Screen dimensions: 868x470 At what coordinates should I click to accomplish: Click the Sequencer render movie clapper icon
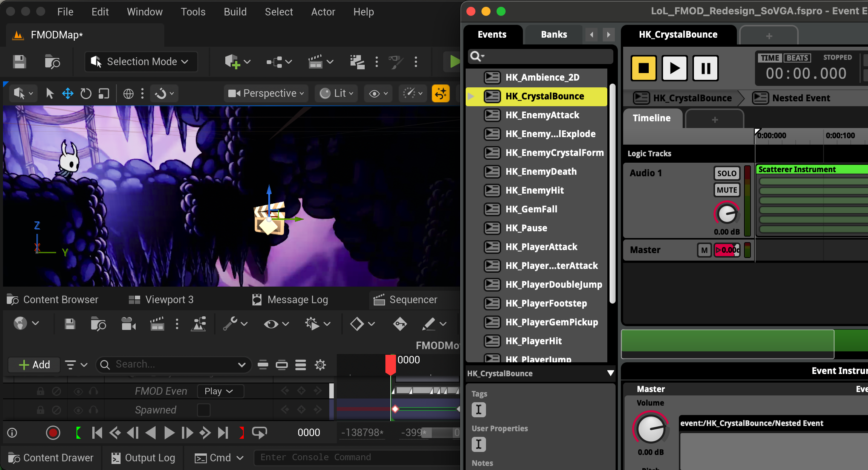tap(157, 324)
